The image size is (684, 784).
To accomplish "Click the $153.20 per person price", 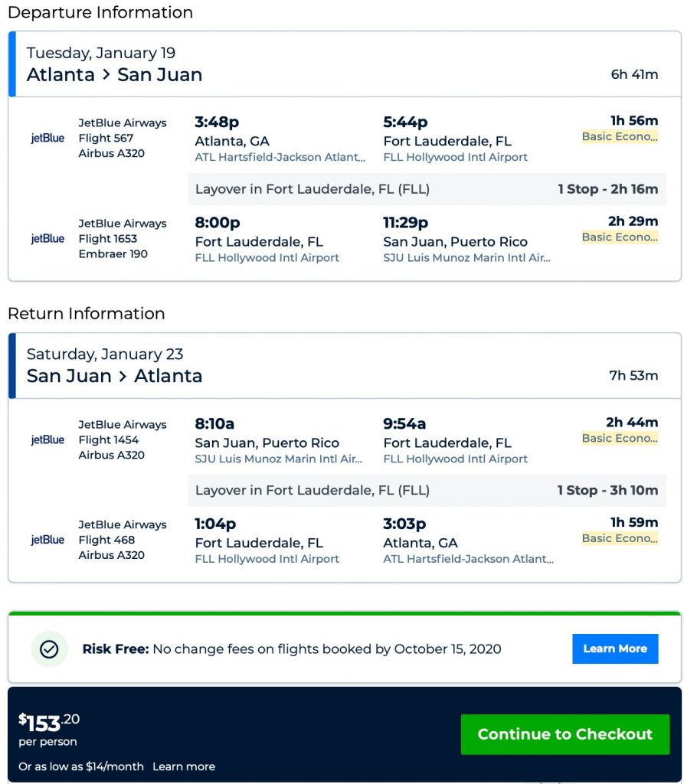I will [x=49, y=722].
